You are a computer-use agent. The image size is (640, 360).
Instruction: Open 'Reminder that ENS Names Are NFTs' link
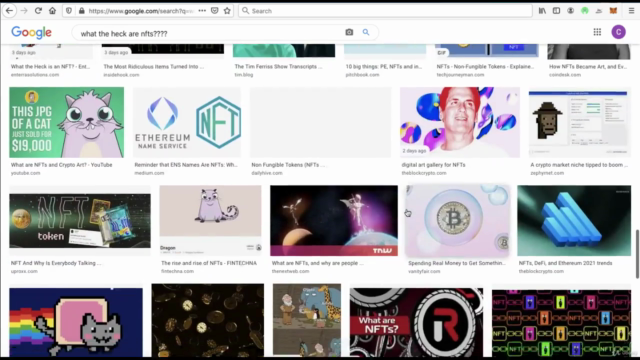(186, 165)
